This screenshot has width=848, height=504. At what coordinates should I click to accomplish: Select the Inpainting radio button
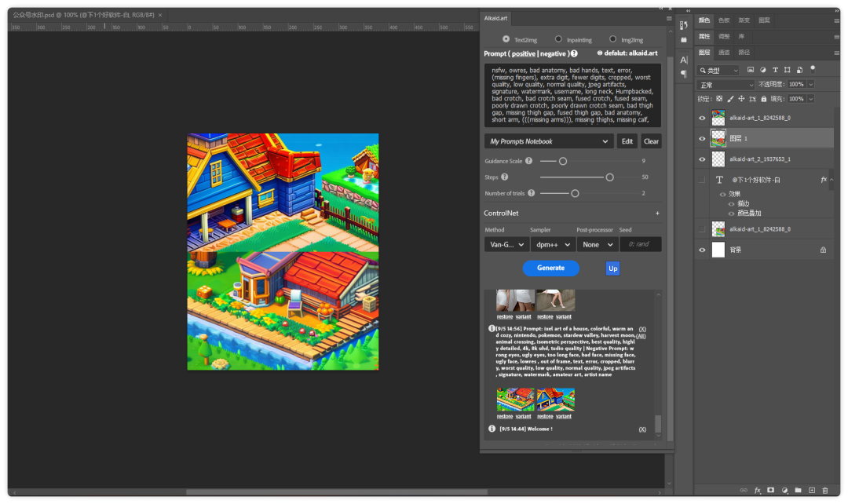tap(558, 39)
